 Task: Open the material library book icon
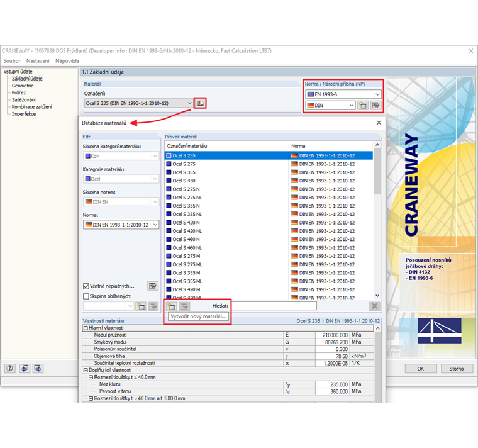[x=200, y=103]
